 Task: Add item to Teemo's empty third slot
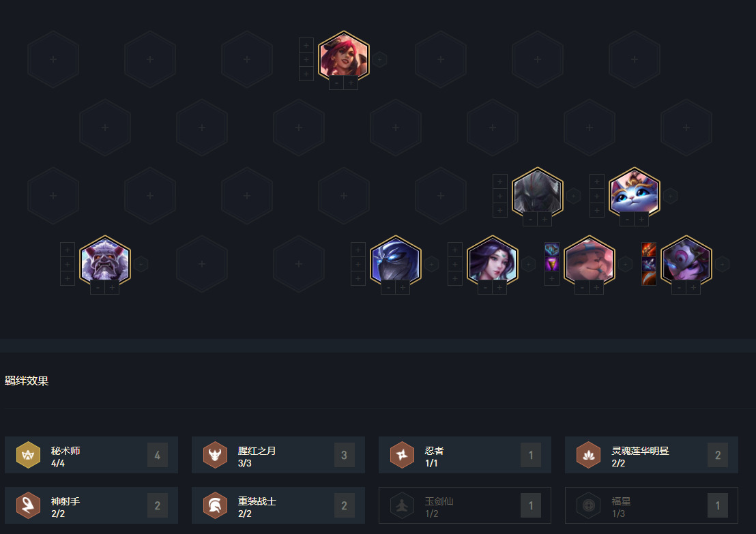tap(551, 278)
